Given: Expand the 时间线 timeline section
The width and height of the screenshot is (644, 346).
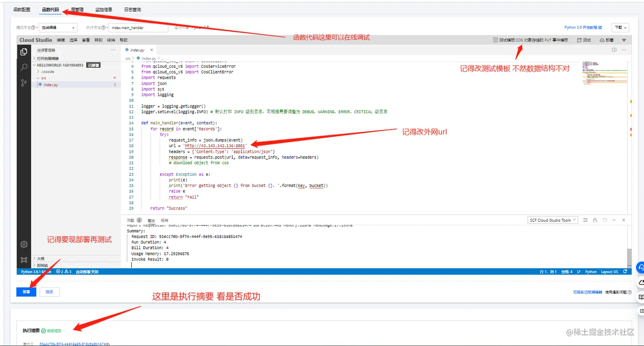Looking at the screenshot, I should [76, 265].
